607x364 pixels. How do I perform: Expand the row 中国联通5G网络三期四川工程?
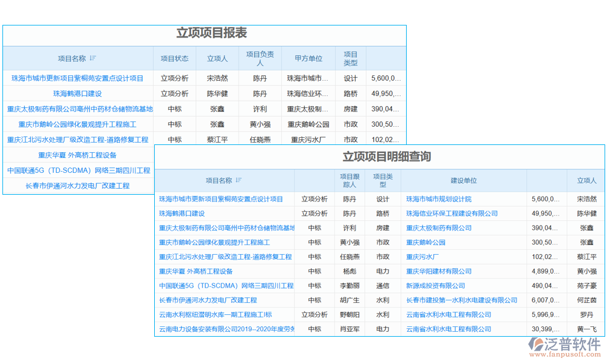[x=223, y=285]
